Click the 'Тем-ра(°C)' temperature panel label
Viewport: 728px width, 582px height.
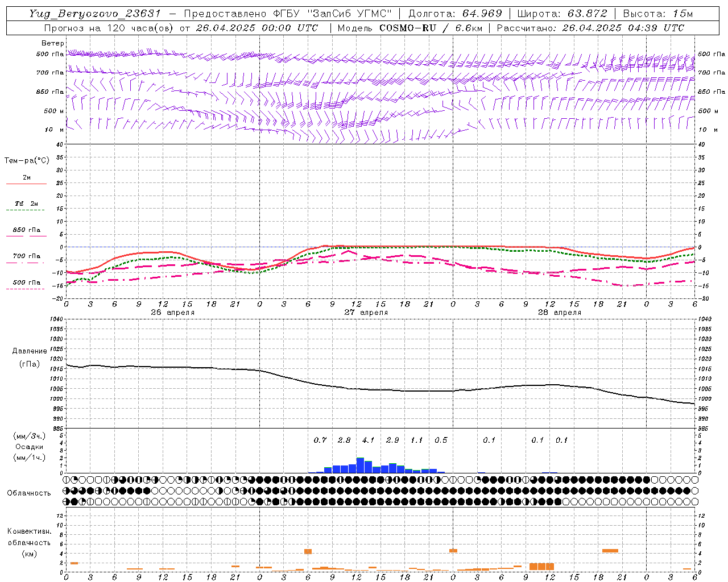[27, 161]
